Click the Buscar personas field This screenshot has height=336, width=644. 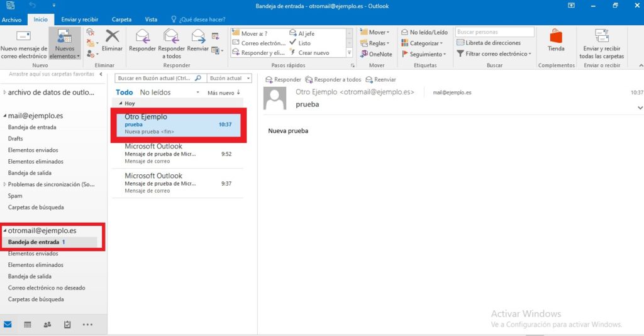point(494,31)
